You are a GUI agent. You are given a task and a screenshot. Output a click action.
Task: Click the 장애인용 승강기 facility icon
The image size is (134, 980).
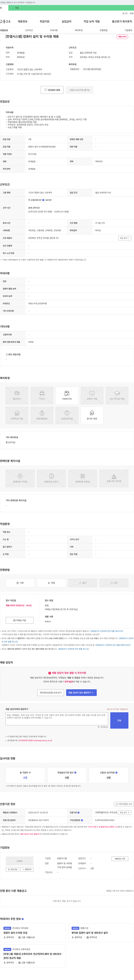coord(51,479)
